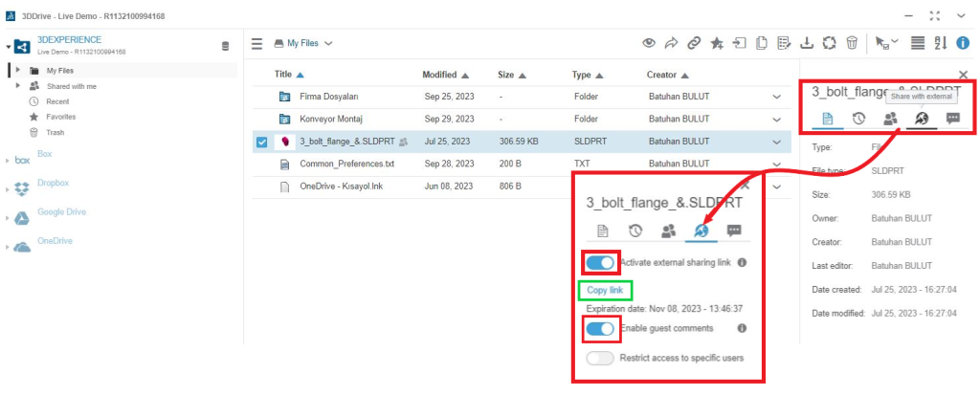980x396 pixels.
Task: Enable Restrict access to specific users
Action: 600,358
